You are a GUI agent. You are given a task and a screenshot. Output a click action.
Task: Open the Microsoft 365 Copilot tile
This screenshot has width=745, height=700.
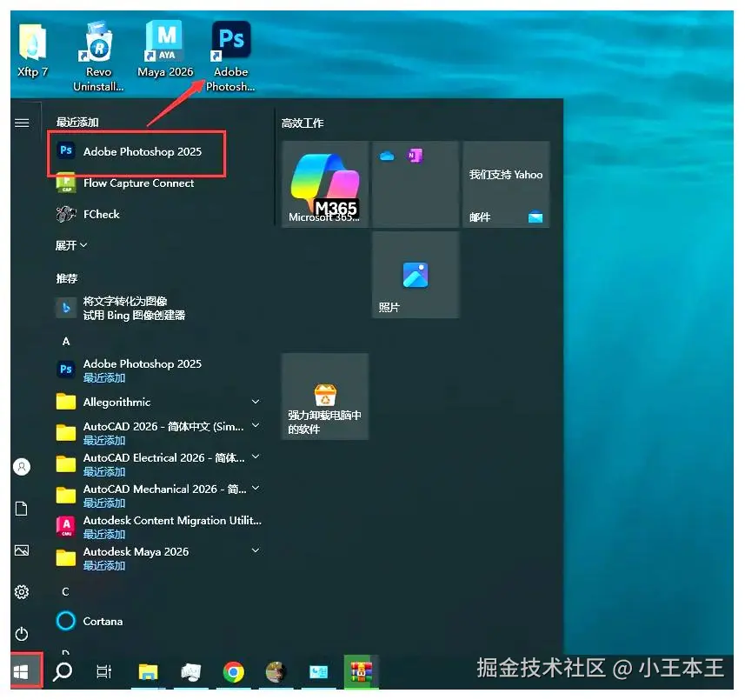point(325,183)
